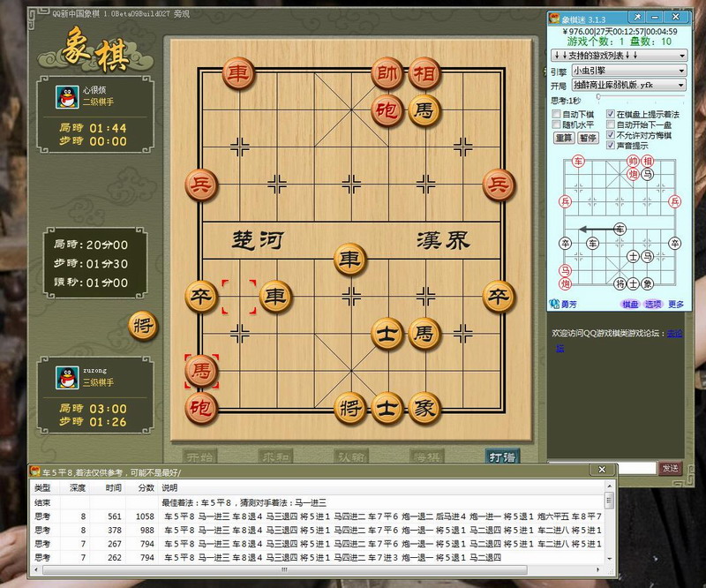Open the 支持的游戏列表 dropdown

click(x=620, y=56)
